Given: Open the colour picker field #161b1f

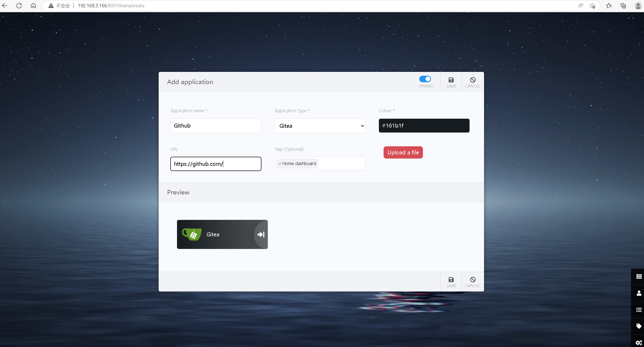Looking at the screenshot, I should pos(424,125).
